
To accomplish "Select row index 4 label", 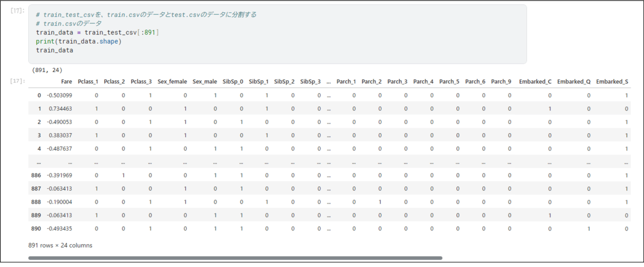I will (x=40, y=149).
